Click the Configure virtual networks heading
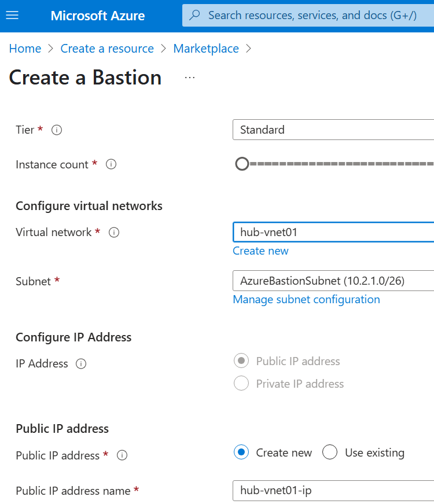This screenshot has height=504, width=434. click(89, 206)
